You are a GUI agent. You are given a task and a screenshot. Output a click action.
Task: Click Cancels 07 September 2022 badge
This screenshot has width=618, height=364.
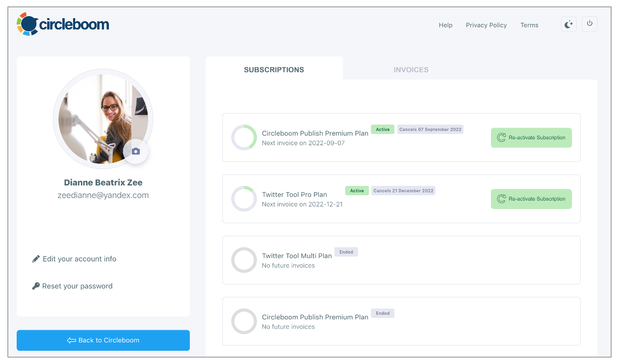click(430, 130)
